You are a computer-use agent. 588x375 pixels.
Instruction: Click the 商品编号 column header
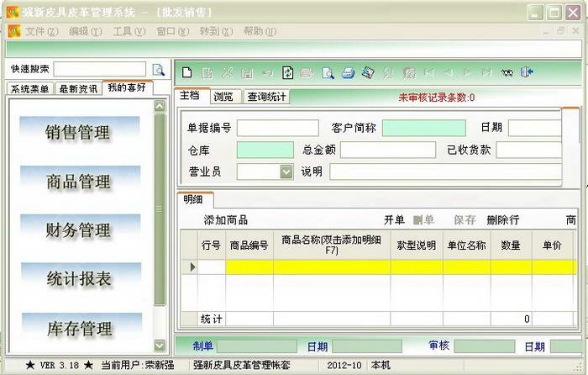point(249,246)
